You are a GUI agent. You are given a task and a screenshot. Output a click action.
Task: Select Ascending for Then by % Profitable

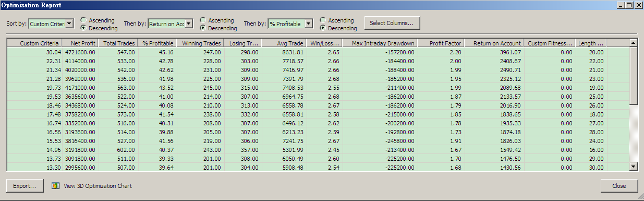pyautogui.click(x=323, y=20)
